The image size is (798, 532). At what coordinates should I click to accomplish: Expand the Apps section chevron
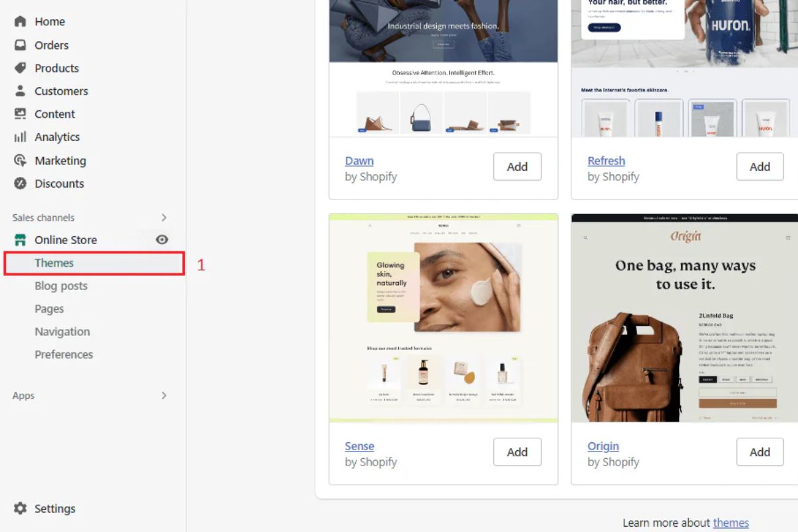(164, 395)
